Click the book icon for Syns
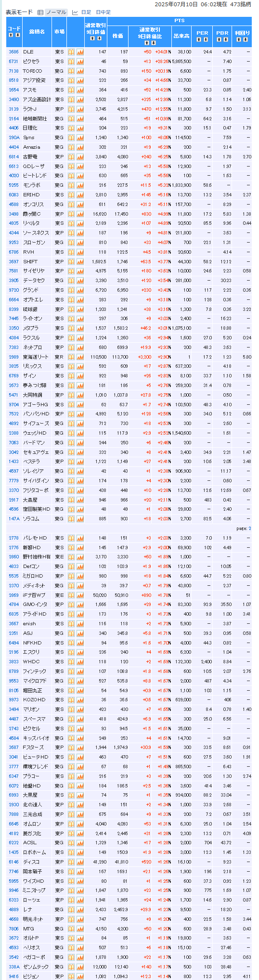This screenshot has height=980, width=259. (x=71, y=138)
